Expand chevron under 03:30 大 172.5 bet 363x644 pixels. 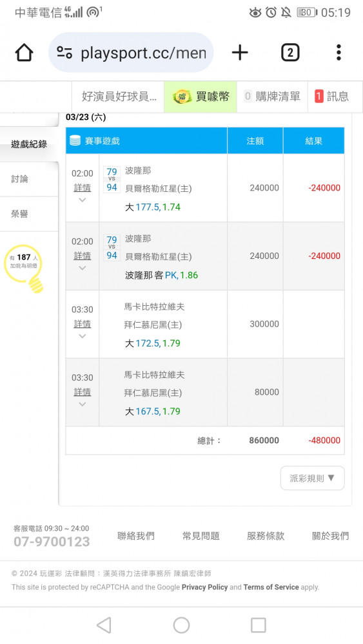83,336
